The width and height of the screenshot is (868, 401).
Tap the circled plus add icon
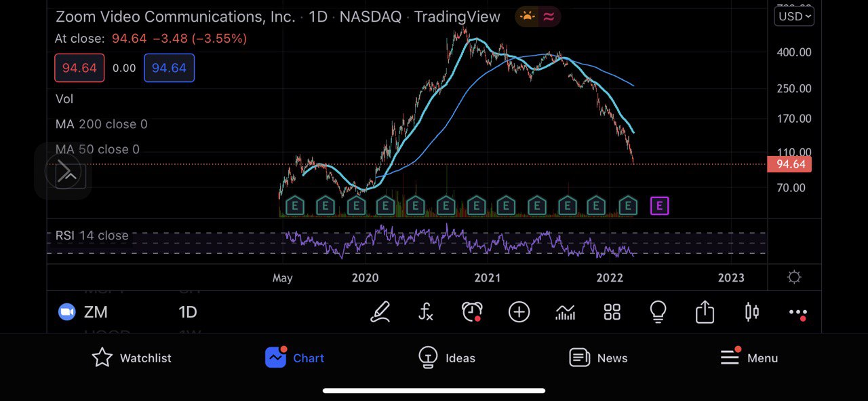(x=519, y=312)
